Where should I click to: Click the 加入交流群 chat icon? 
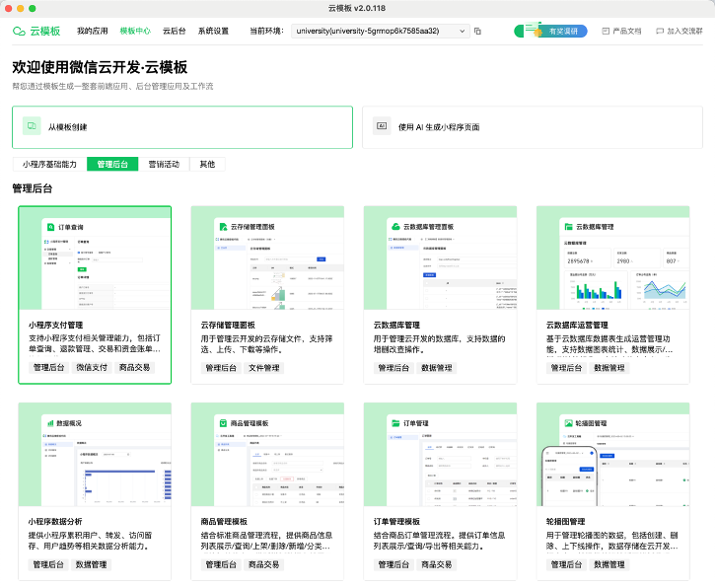click(x=660, y=31)
